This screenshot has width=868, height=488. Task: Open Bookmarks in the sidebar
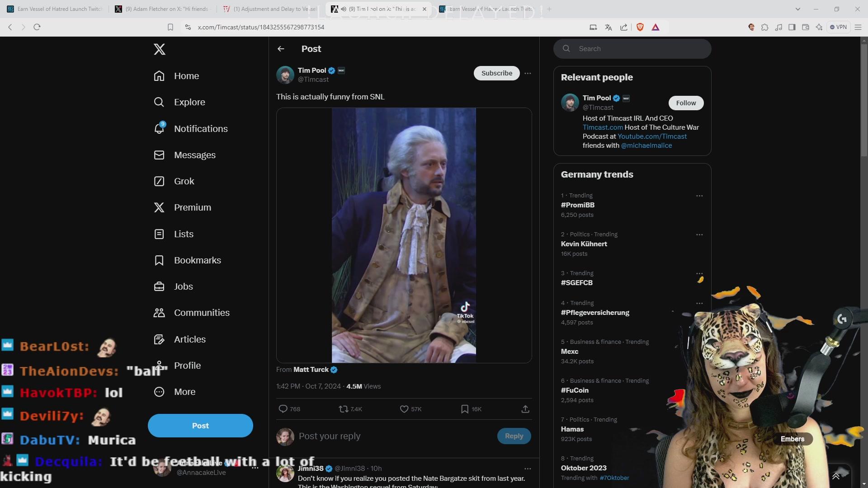[x=187, y=260]
